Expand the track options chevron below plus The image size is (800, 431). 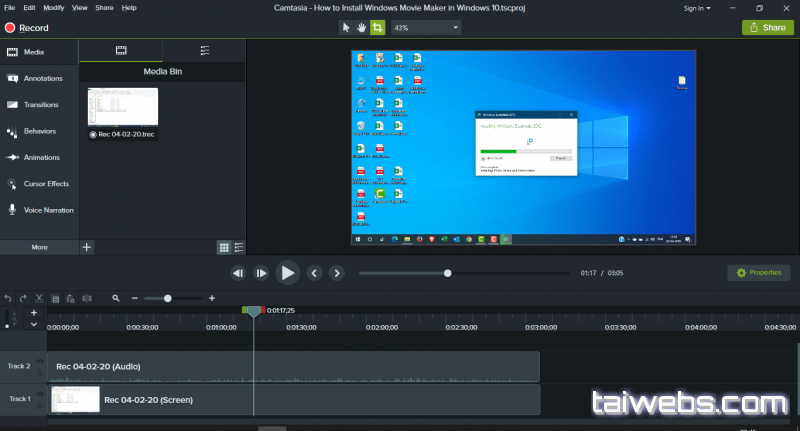tap(34, 324)
